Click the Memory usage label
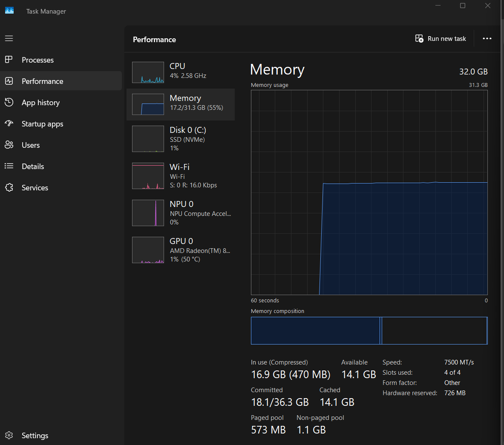The height and width of the screenshot is (445, 504). click(269, 85)
